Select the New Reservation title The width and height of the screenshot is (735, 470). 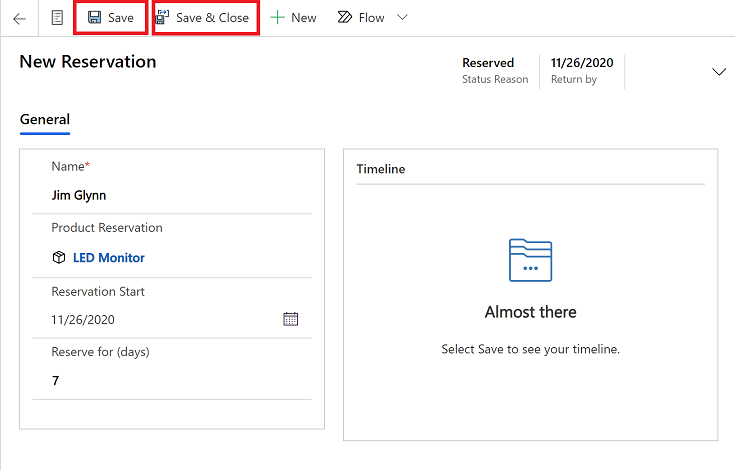(88, 62)
